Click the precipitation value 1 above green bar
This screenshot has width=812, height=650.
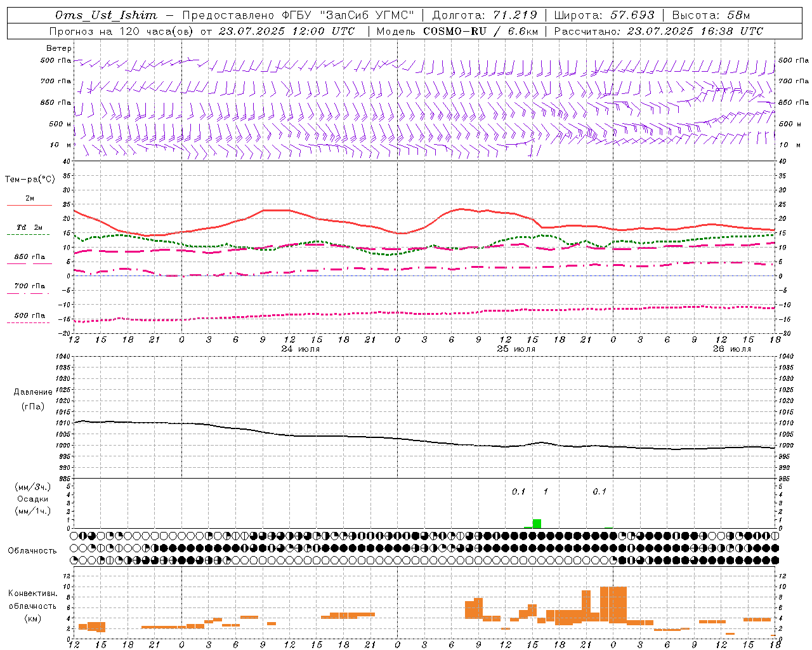546,492
